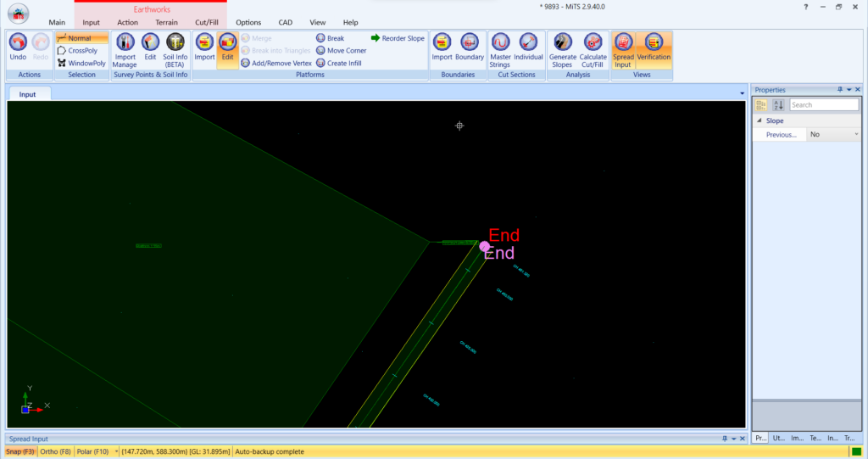Image resolution: width=868 pixels, height=459 pixels.
Task: Select WindowPoly selection mode
Action: (x=81, y=63)
